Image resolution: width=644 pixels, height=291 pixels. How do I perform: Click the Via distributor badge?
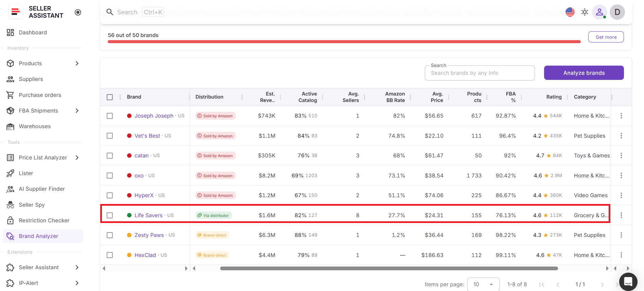point(213,216)
